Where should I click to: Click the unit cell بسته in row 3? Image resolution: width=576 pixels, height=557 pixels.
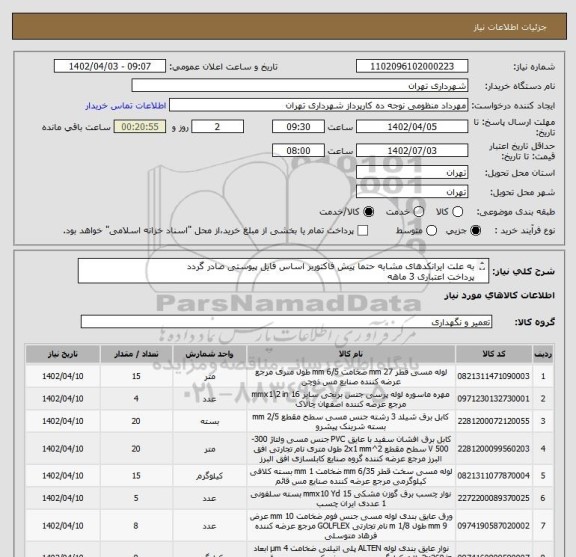pyautogui.click(x=210, y=422)
